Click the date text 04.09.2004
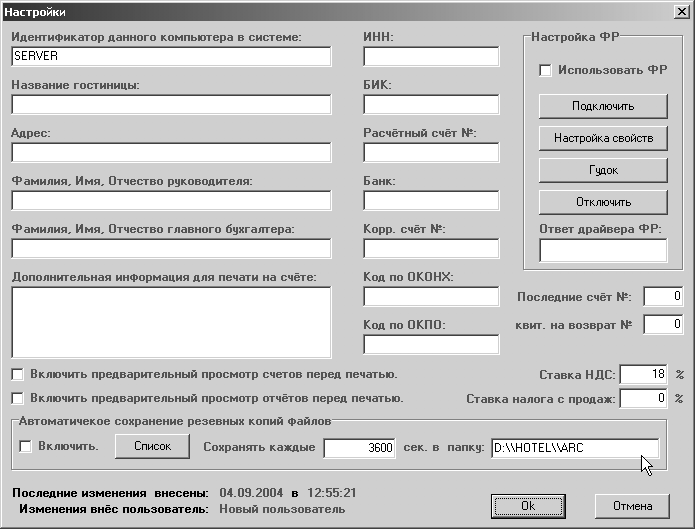695x529 pixels. point(251,493)
